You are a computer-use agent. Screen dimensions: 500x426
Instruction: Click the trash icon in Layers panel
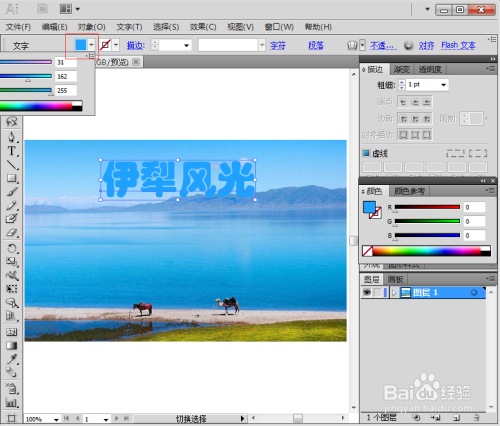point(477,417)
